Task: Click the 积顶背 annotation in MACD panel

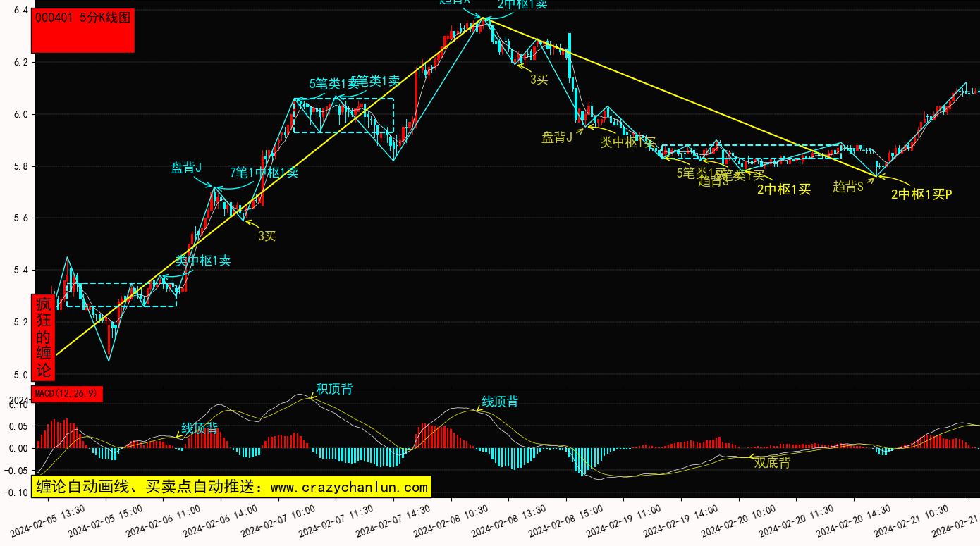Action: (334, 389)
